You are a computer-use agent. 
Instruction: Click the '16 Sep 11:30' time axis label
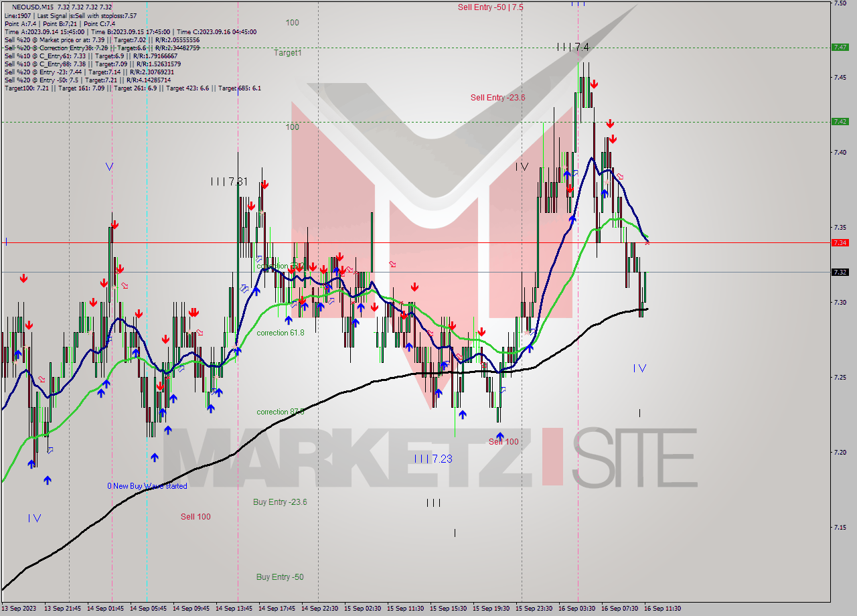(662, 609)
